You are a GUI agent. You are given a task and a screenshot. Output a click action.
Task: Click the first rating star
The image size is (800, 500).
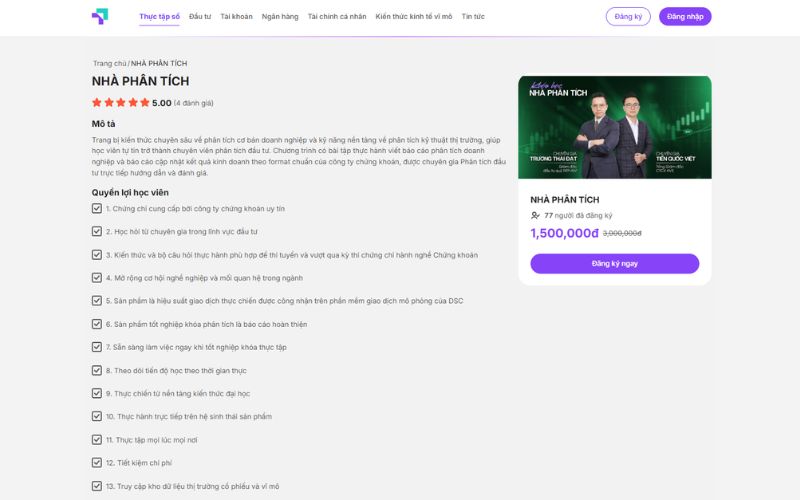(97, 103)
